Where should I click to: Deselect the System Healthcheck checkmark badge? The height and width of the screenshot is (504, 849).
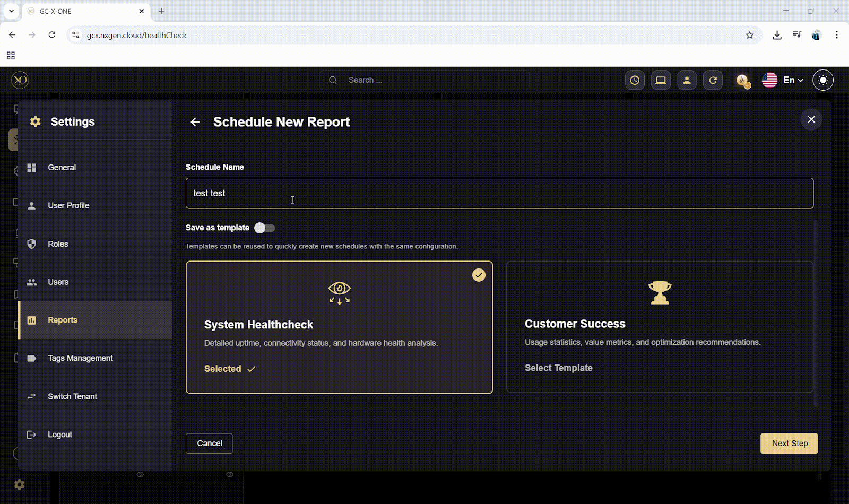(479, 275)
